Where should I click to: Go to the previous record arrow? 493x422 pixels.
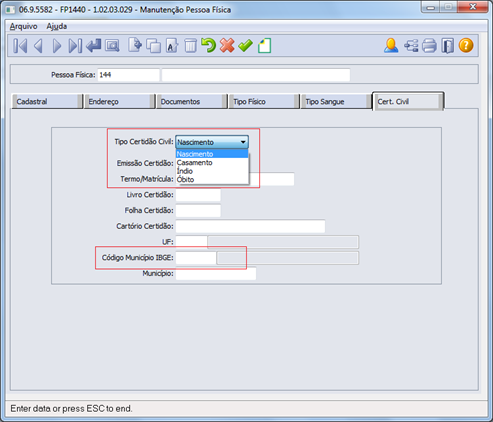(38, 46)
